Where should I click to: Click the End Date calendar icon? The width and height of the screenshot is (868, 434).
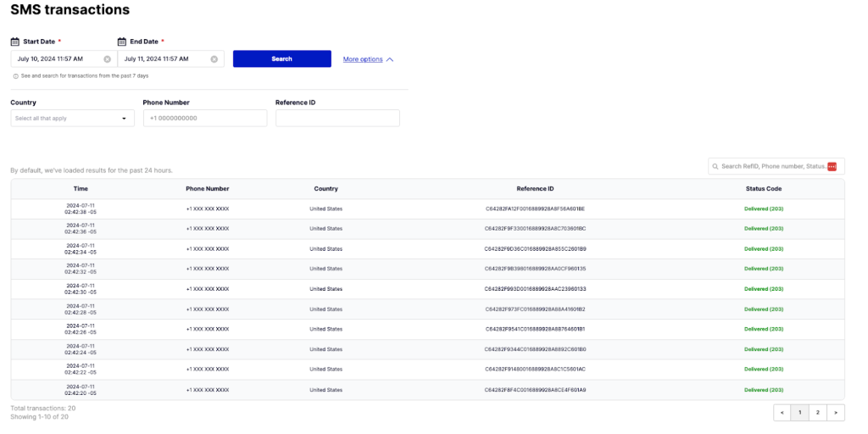tap(122, 42)
